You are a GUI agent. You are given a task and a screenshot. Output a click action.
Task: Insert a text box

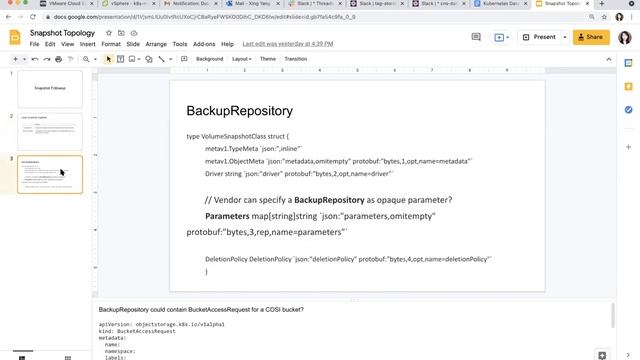tap(120, 59)
